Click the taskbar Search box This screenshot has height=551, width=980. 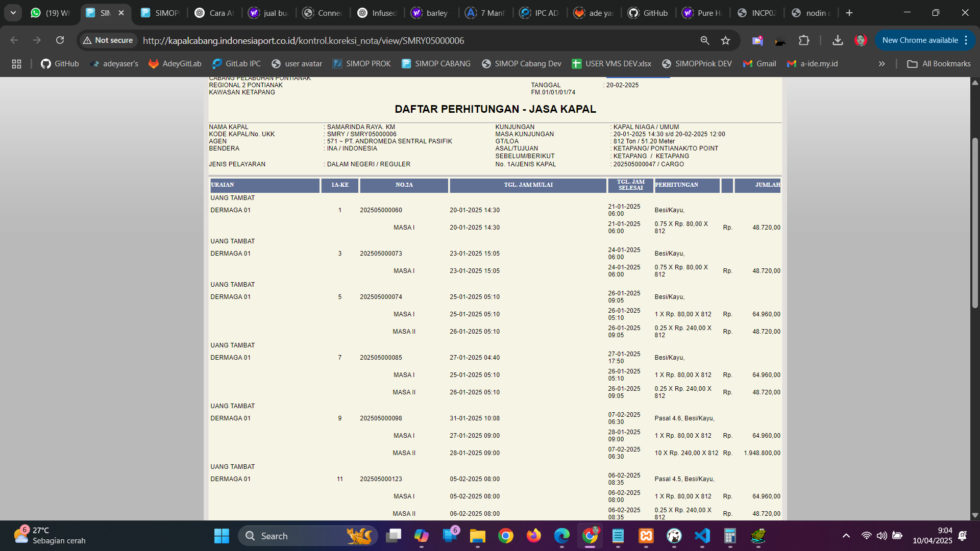308,536
